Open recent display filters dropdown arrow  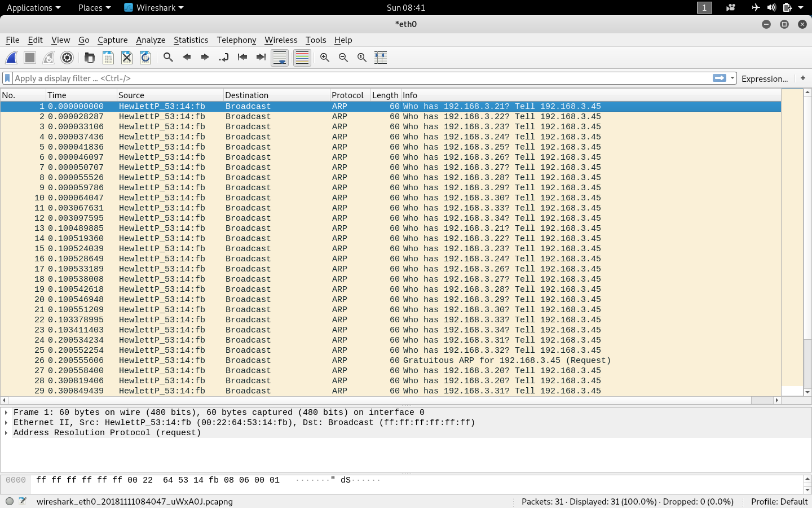732,78
